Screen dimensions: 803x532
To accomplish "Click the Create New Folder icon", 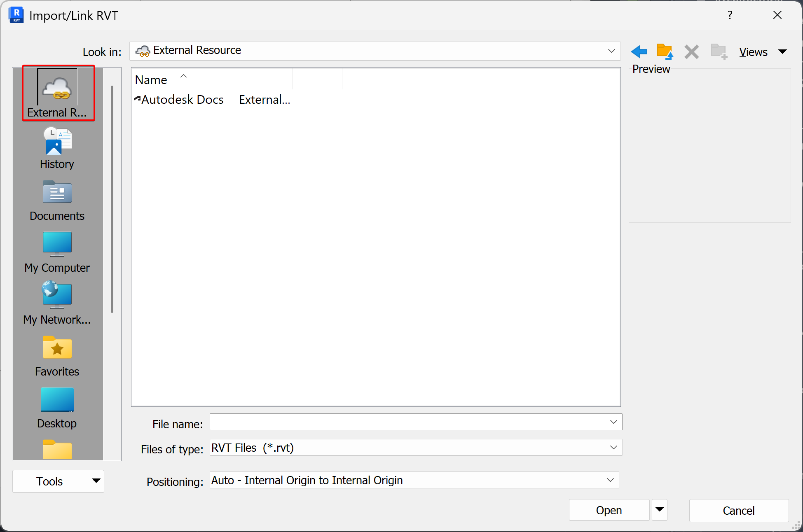I will click(x=719, y=52).
